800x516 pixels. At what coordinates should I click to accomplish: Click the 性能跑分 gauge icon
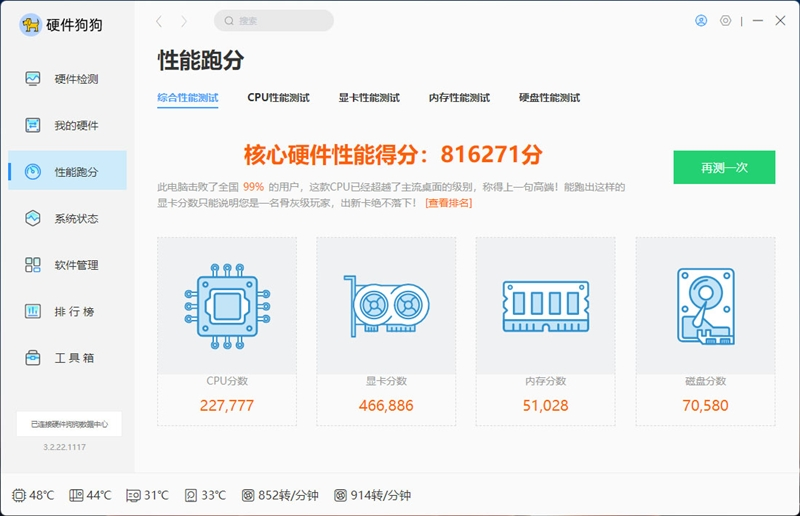(x=33, y=171)
